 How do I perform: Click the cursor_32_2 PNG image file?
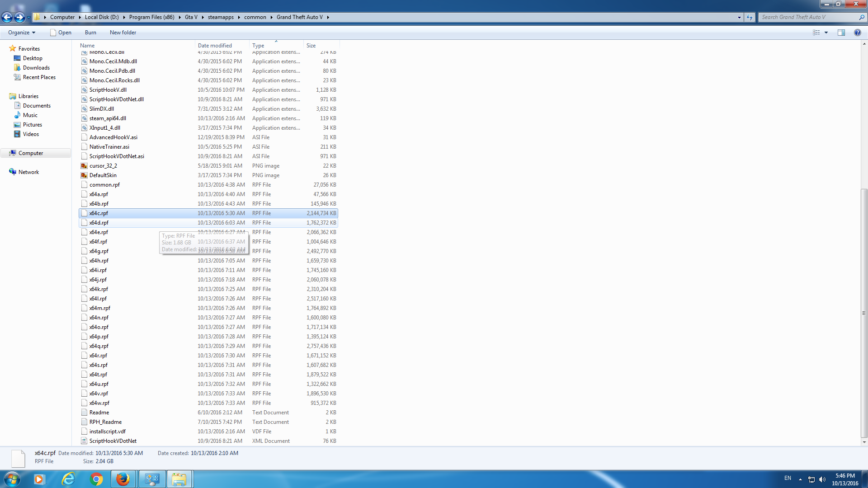click(103, 166)
